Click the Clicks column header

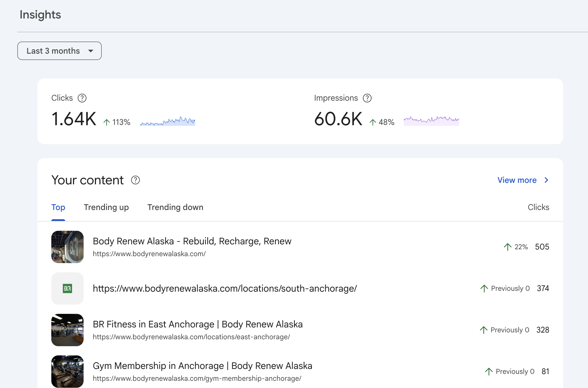click(x=538, y=207)
